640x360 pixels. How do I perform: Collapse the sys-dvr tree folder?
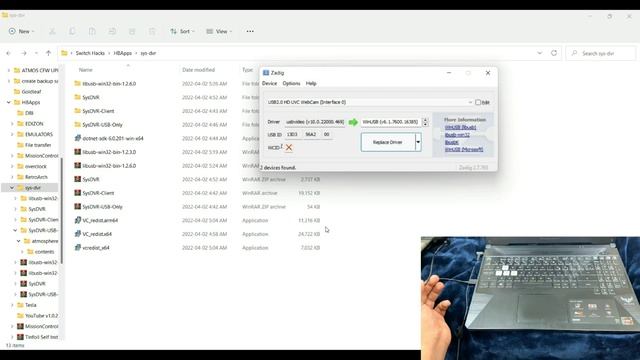coord(12,188)
